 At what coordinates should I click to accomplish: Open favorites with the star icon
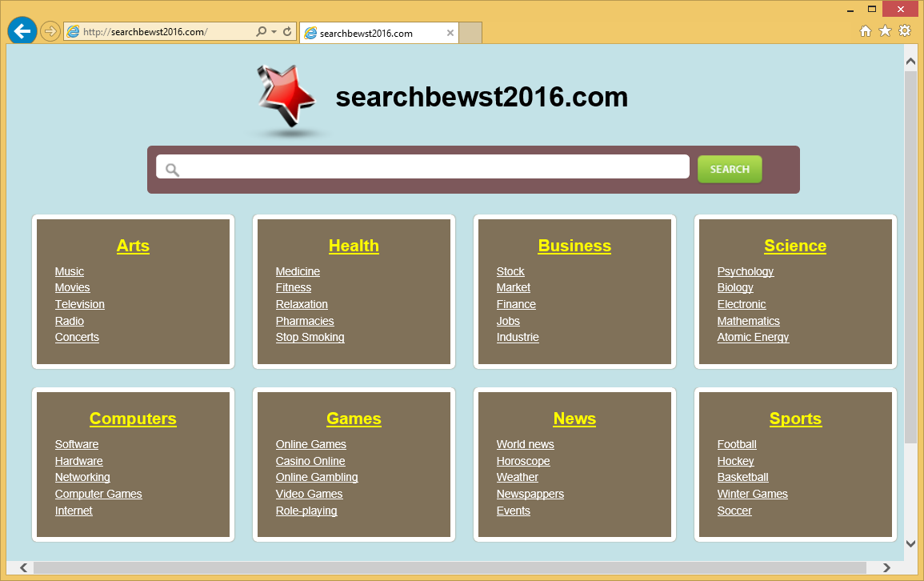pyautogui.click(x=885, y=30)
